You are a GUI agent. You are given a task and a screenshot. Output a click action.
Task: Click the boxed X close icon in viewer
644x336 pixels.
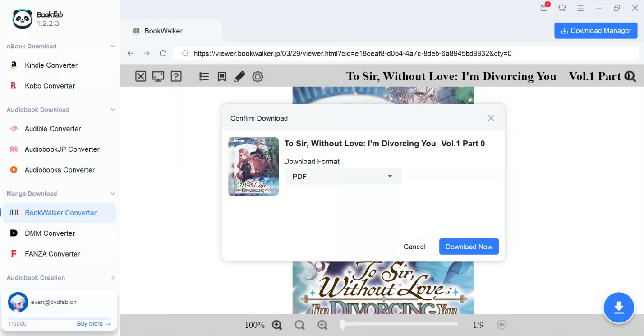tap(140, 76)
